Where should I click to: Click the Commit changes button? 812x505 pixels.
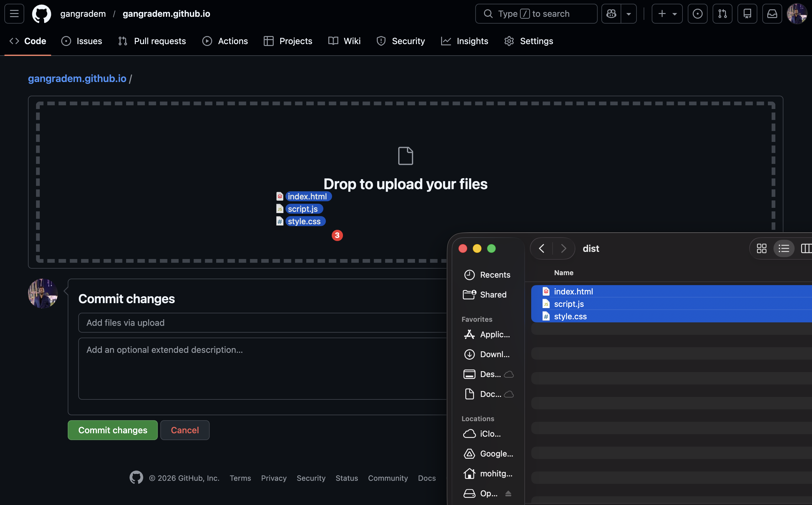112,430
